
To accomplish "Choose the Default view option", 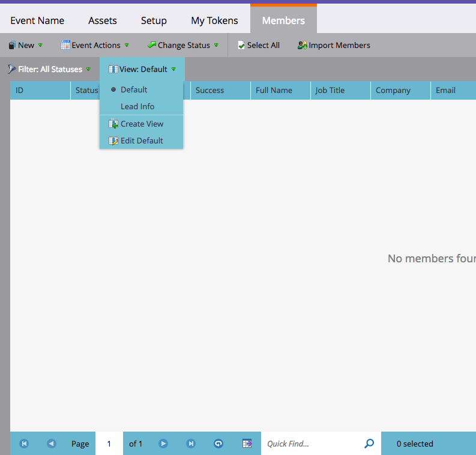I will 142,90.
